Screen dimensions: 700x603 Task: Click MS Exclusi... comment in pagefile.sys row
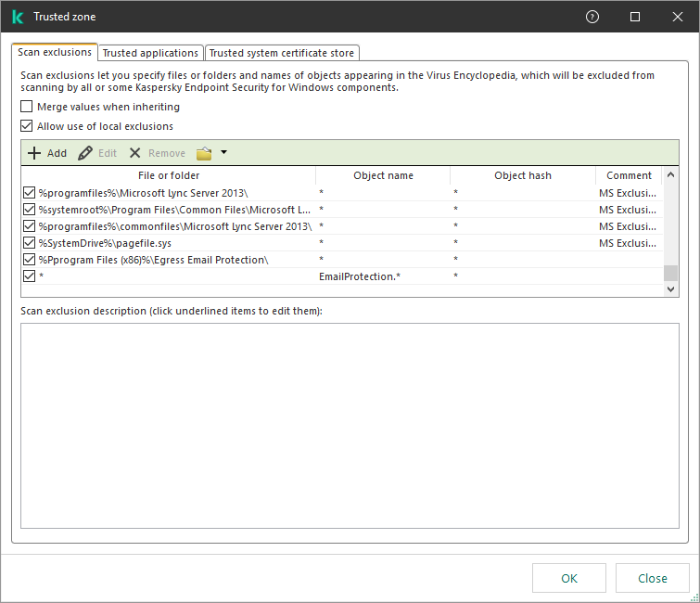(x=628, y=243)
